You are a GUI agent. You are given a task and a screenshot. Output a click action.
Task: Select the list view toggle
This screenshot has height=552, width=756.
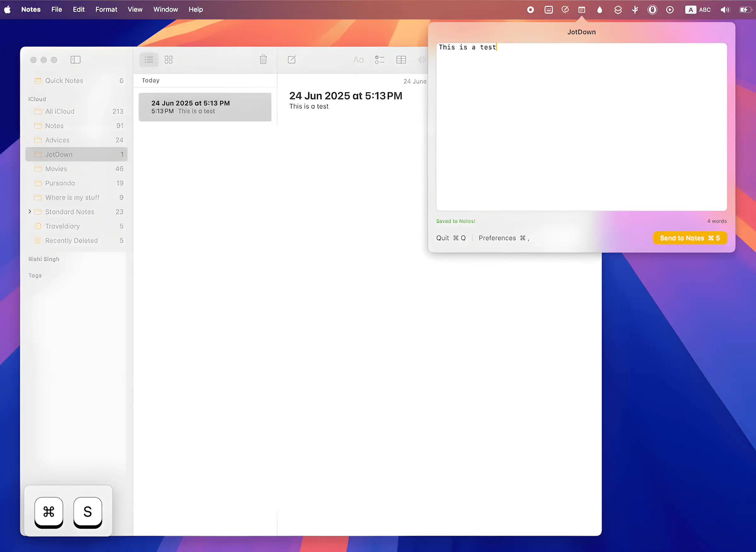coord(149,60)
